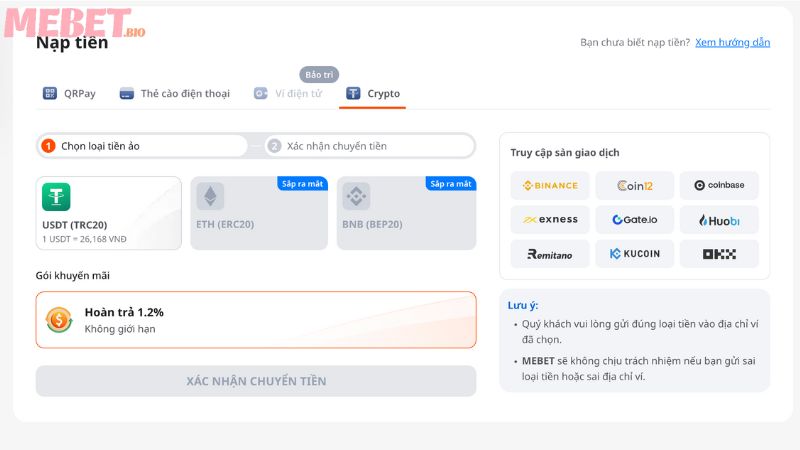The image size is (800, 450).
Task: Switch to the QRPay tab
Action: coord(70,94)
